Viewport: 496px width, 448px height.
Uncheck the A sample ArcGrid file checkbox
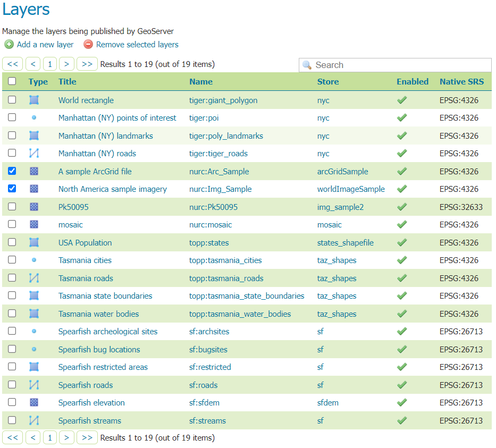pyautogui.click(x=12, y=171)
